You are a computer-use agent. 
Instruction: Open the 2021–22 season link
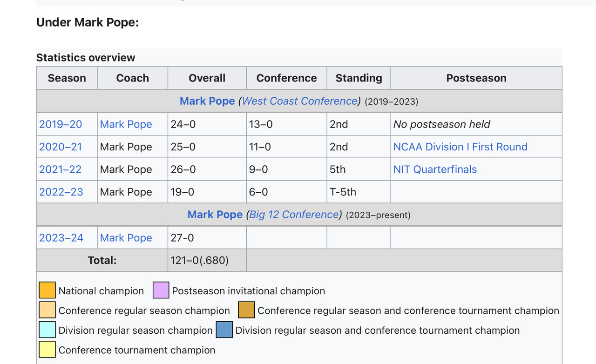pyautogui.click(x=61, y=169)
